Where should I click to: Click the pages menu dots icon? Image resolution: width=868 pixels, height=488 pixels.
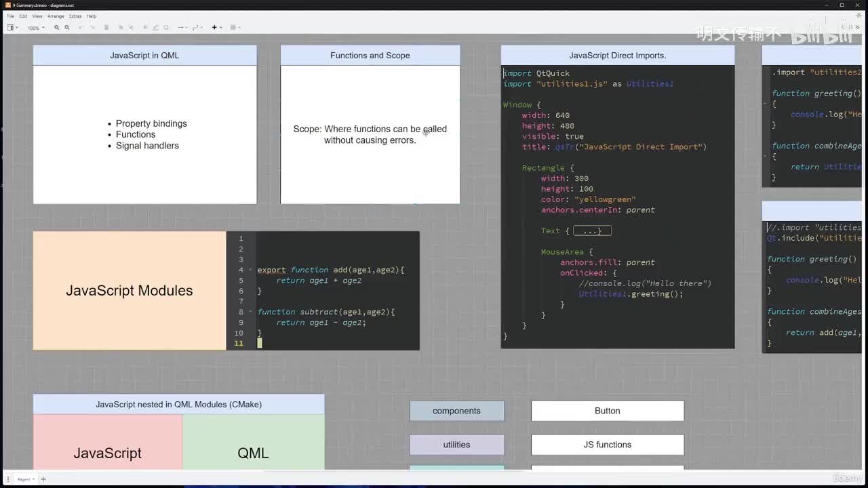click(x=8, y=479)
